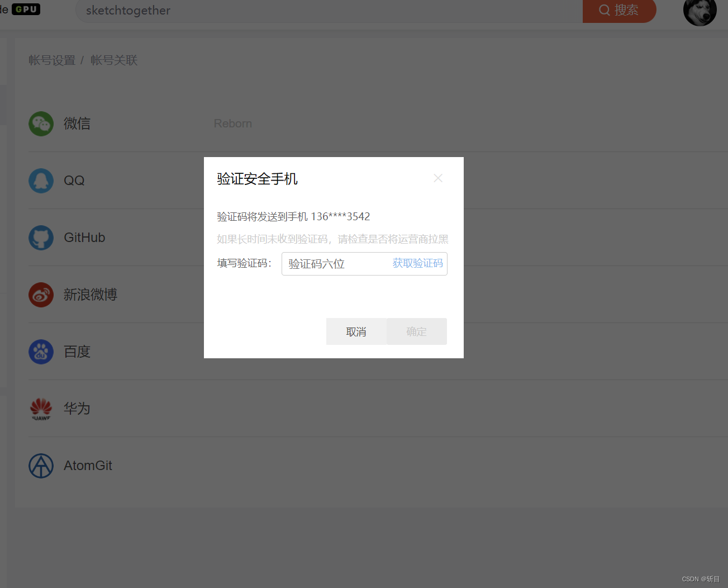Screen dimensions: 728x588
Task: Select the Sina Weibo (新浪微博) icon
Action: coord(41,295)
